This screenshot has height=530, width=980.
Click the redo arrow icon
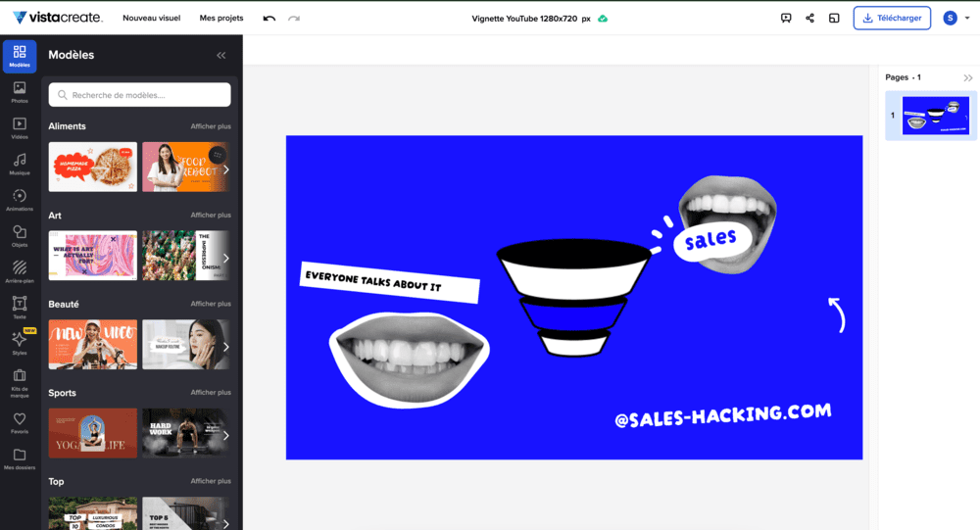[x=294, y=19]
